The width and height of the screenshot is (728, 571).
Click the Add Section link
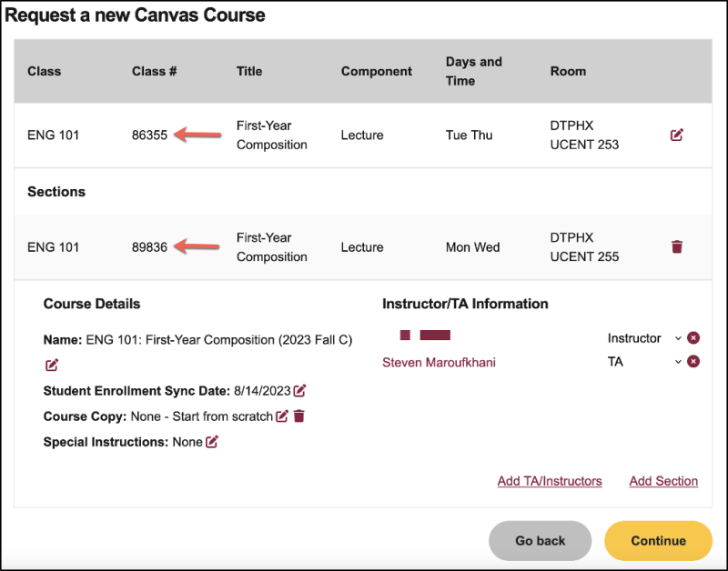point(663,481)
